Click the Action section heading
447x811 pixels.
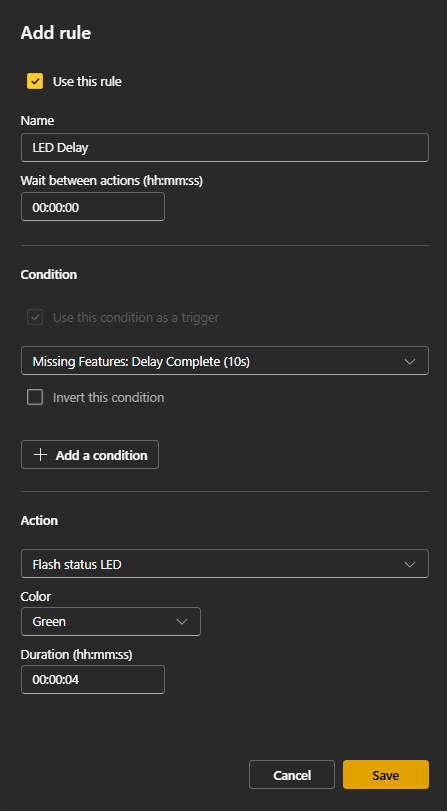39,520
